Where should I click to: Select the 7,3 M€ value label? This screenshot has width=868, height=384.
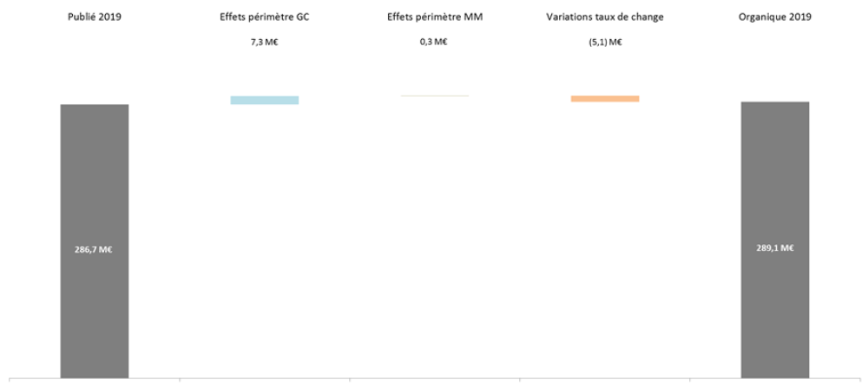[265, 42]
